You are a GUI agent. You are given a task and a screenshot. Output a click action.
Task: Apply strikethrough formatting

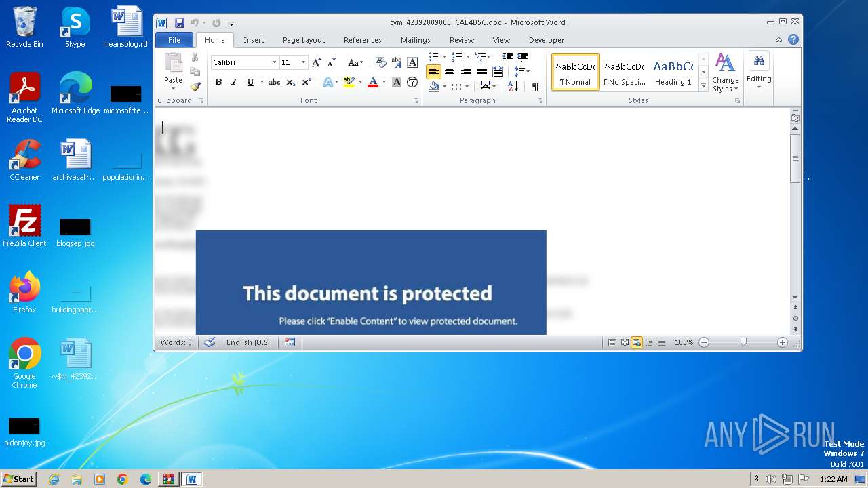274,82
